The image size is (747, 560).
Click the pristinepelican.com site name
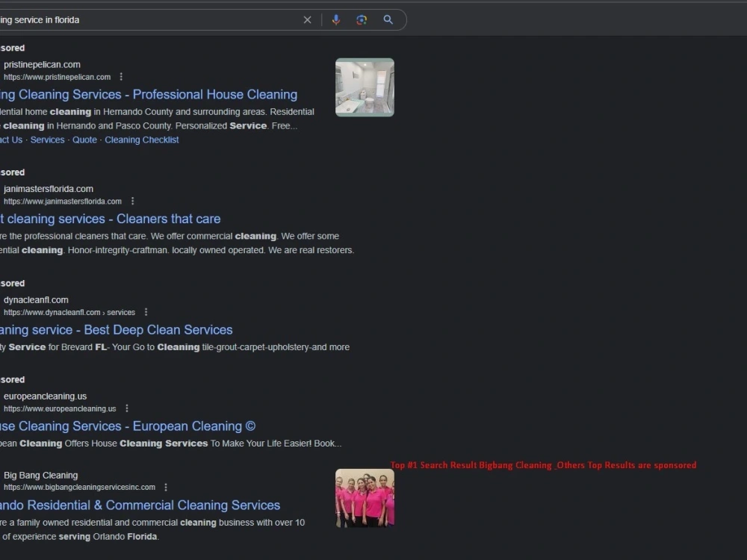(42, 64)
